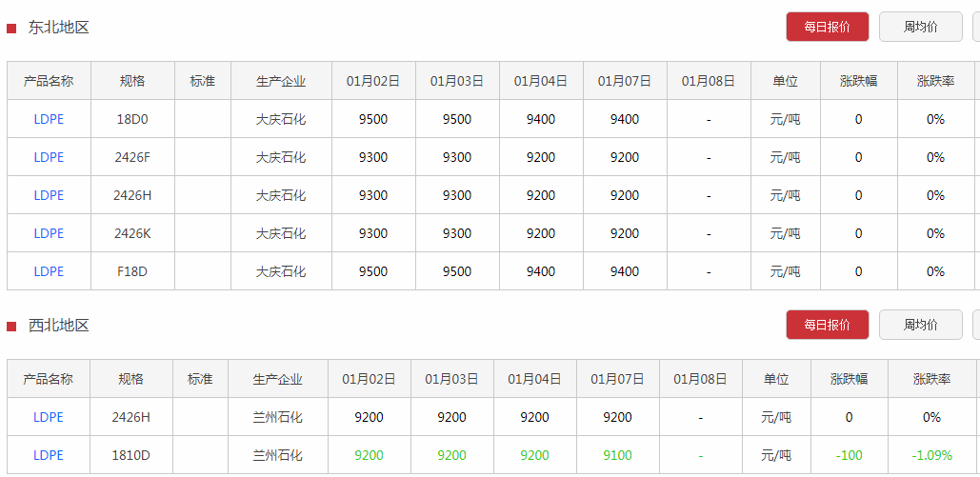Screen dimensions: 980x477
Task: Switch to 周均价 in 西北地区 section
Action: click(x=921, y=325)
